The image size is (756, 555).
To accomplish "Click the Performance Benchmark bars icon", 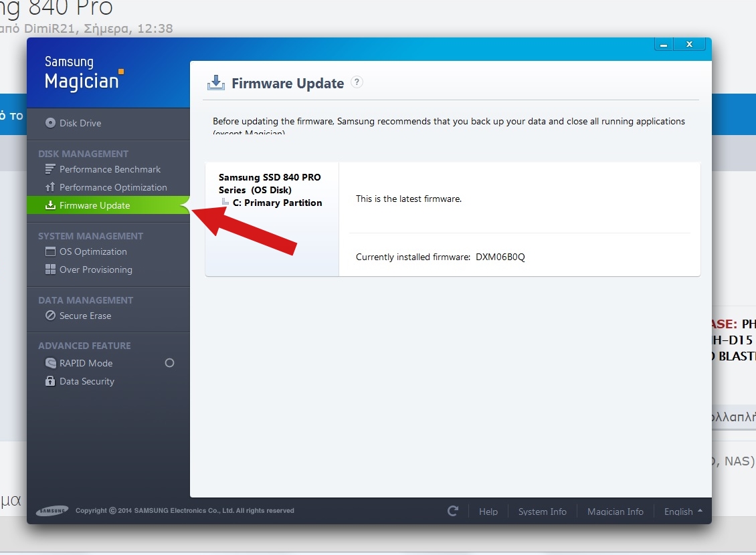I will (50, 169).
